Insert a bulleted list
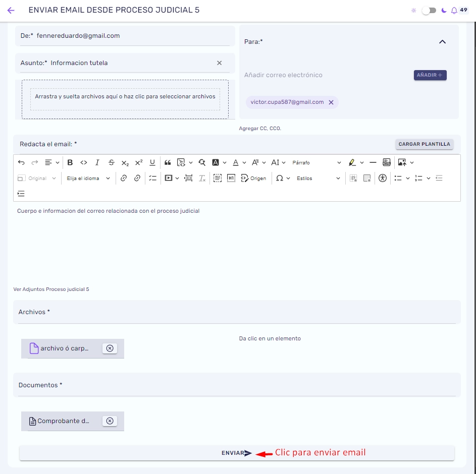The image size is (476, 474). [x=398, y=179]
